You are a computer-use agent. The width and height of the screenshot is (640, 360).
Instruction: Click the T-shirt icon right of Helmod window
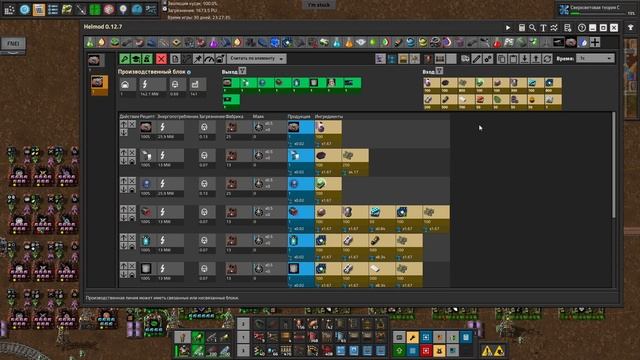[631, 28]
